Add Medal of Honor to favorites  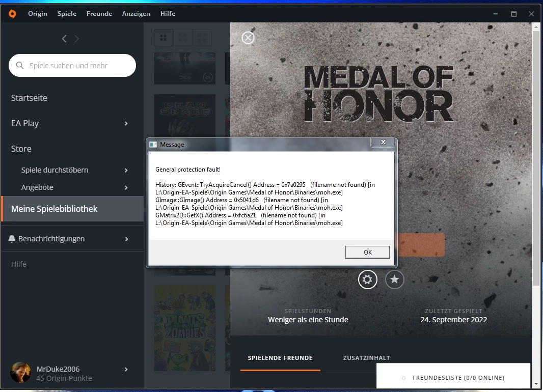[x=394, y=279]
